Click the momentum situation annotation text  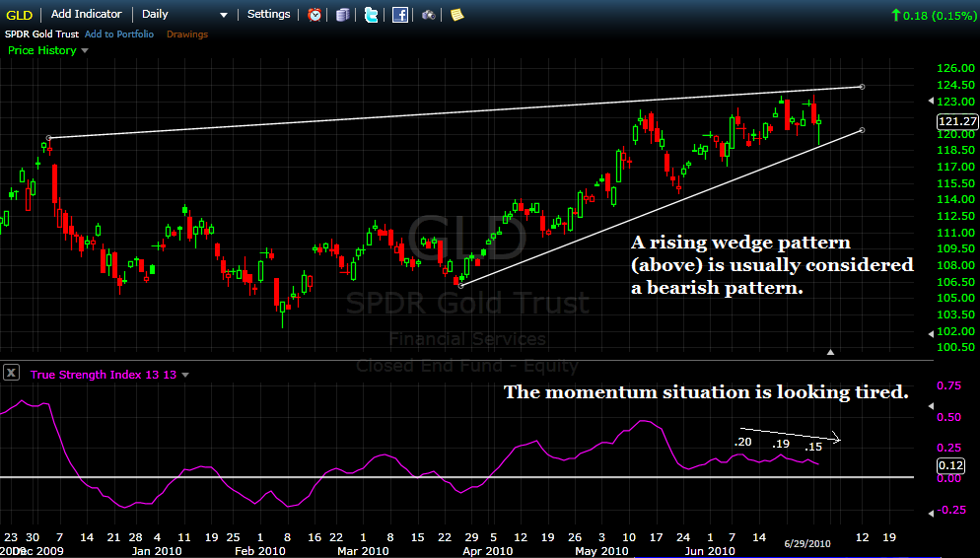[x=706, y=392]
